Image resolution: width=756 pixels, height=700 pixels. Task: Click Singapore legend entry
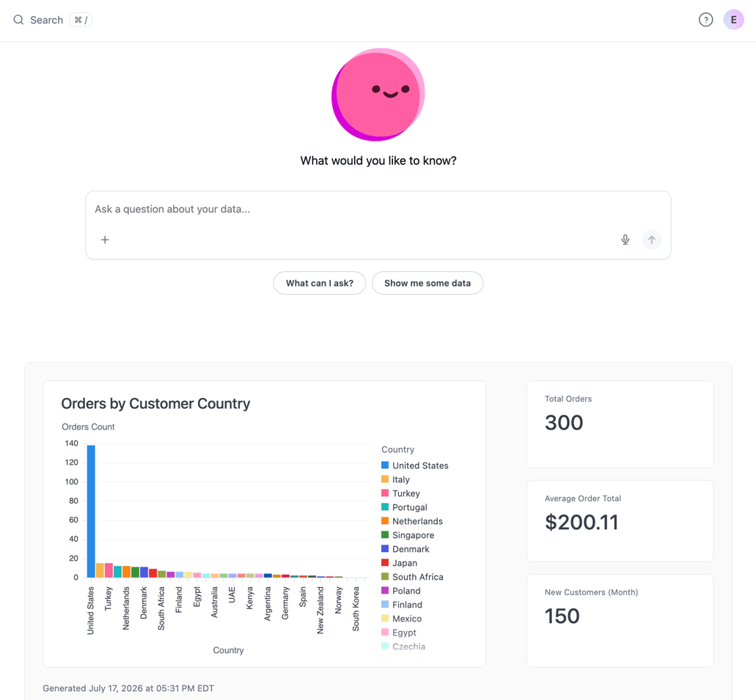coord(408,535)
